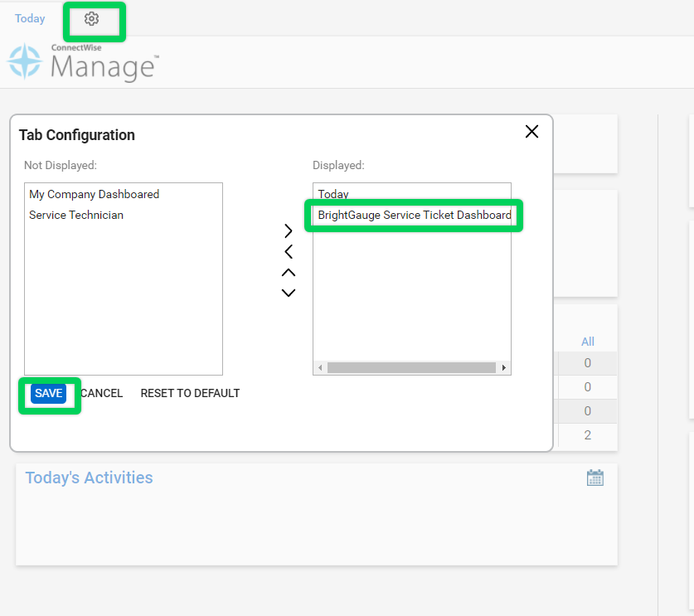Image resolution: width=694 pixels, height=616 pixels.
Task: Click the value 2 in All column
Action: [587, 435]
